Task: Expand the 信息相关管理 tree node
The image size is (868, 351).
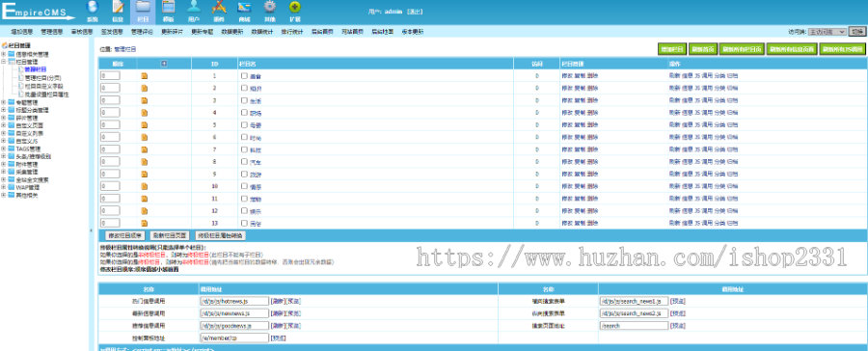Action: point(4,54)
